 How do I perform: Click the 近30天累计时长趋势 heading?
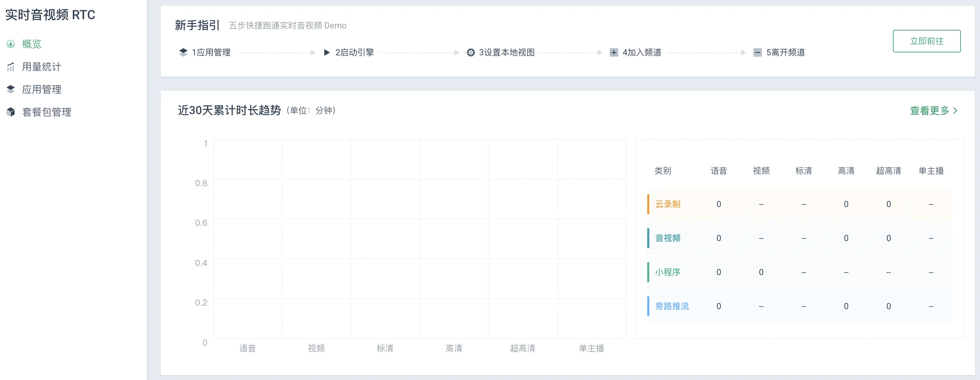click(229, 111)
